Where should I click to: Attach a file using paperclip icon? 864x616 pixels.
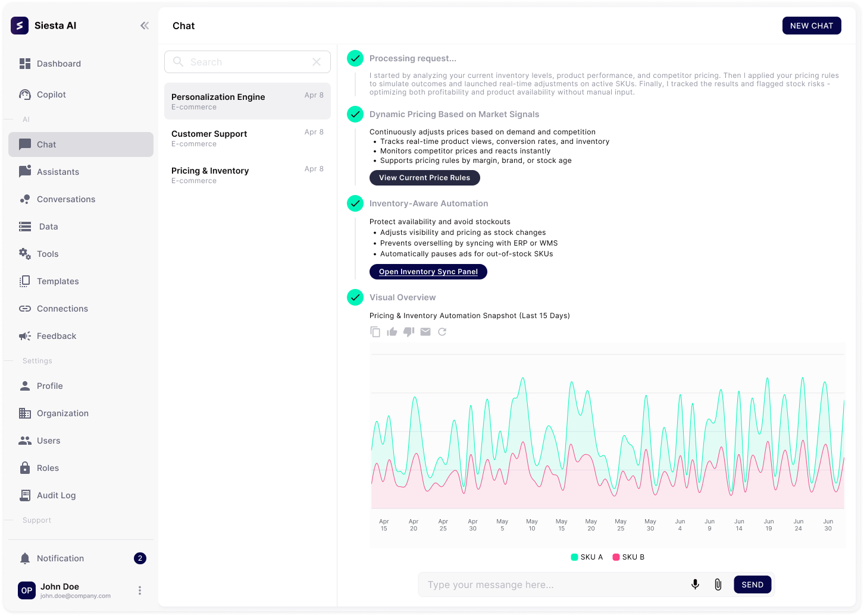[718, 584]
